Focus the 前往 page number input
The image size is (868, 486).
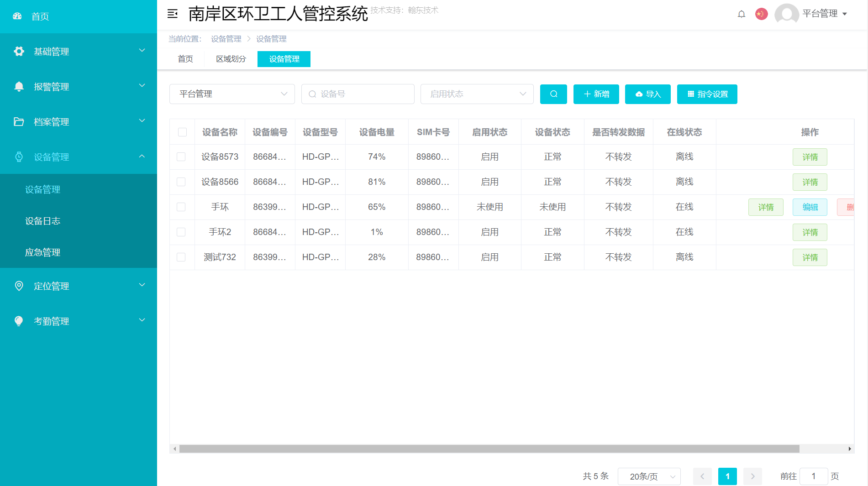tap(814, 476)
